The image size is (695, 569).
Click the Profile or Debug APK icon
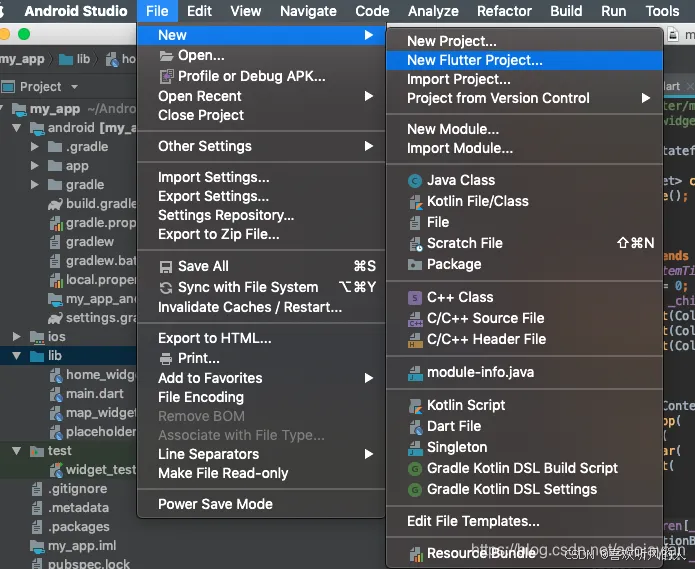(166, 77)
